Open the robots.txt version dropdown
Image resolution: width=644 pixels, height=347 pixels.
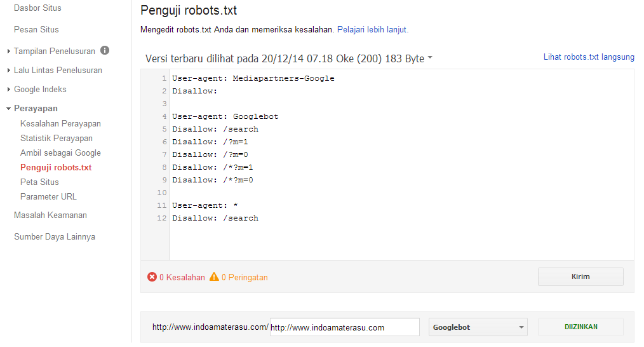tap(430, 58)
